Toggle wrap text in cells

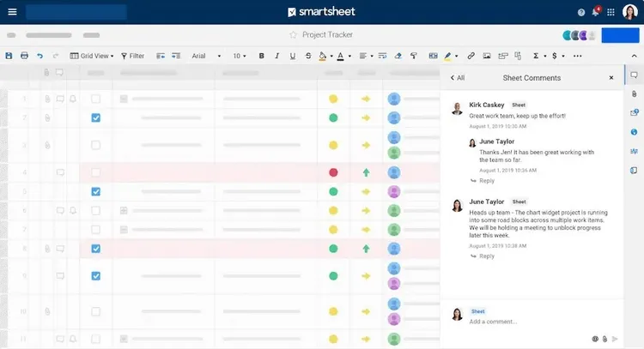[x=382, y=56]
